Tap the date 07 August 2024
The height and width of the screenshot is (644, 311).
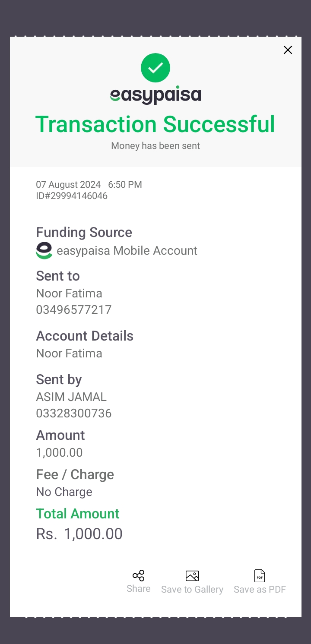click(68, 185)
